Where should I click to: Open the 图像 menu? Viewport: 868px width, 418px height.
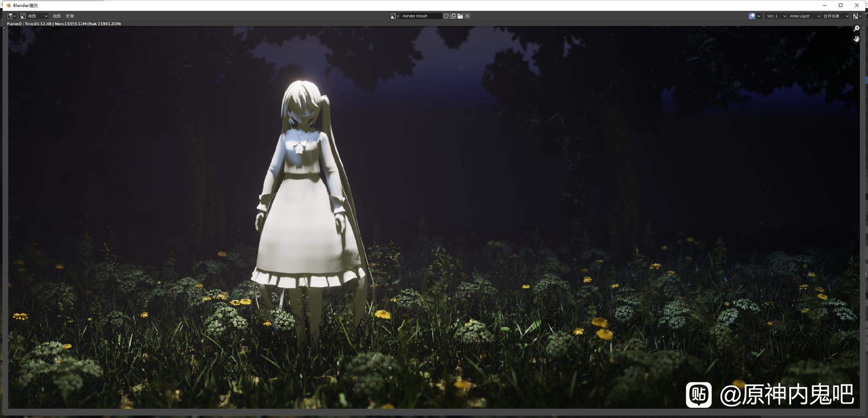(70, 16)
